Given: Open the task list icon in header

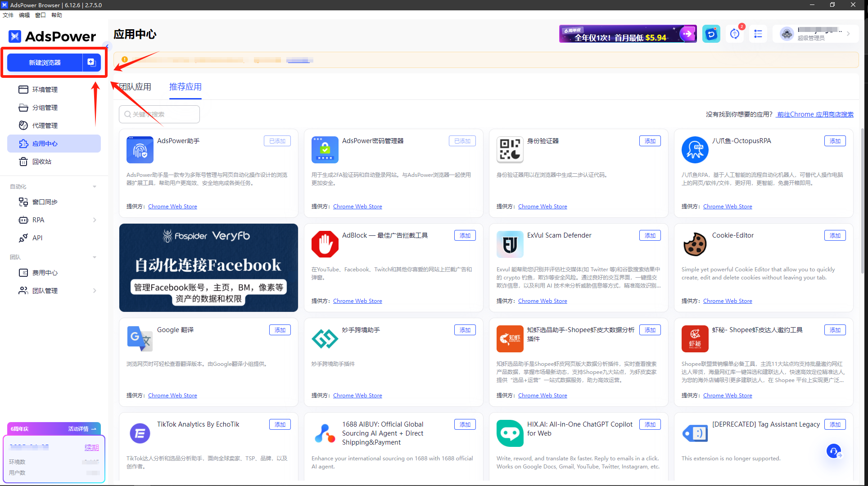Looking at the screenshot, I should click(x=758, y=34).
